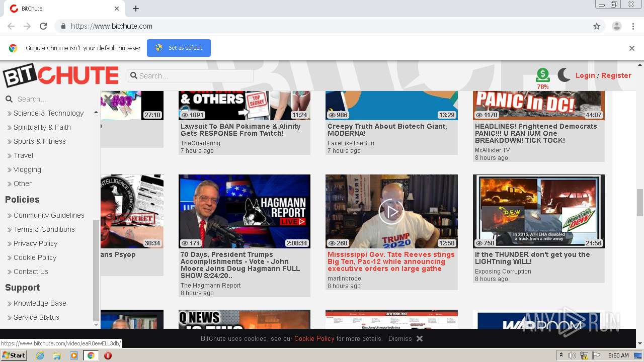Viewport: 644px width, 362px height.
Task: Visit martinbrodel channel
Action: click(x=345, y=279)
